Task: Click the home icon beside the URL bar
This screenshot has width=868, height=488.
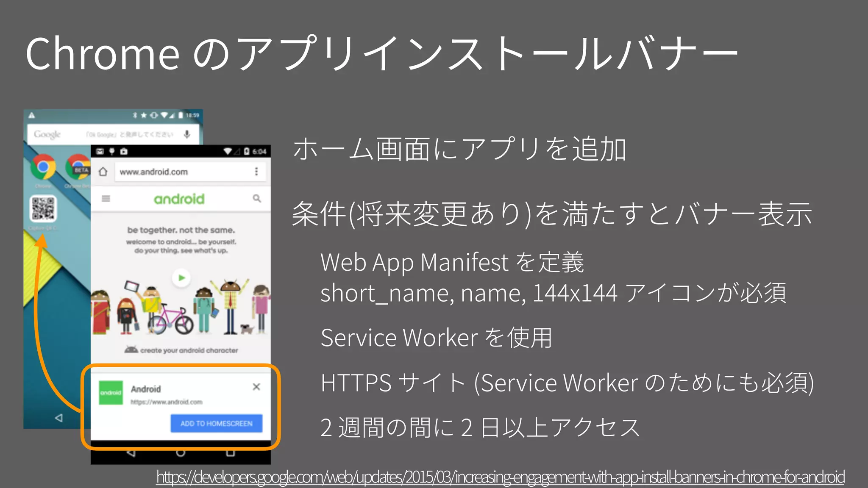Action: click(x=103, y=172)
